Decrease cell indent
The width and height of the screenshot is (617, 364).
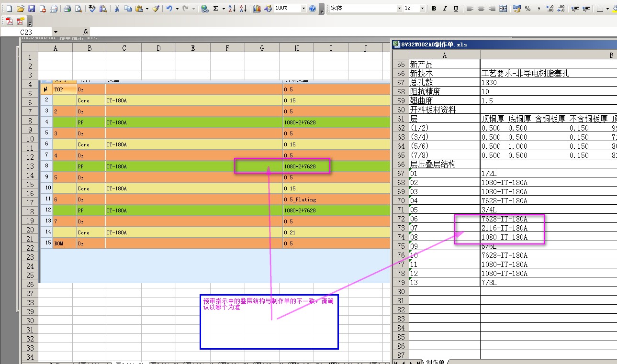575,9
